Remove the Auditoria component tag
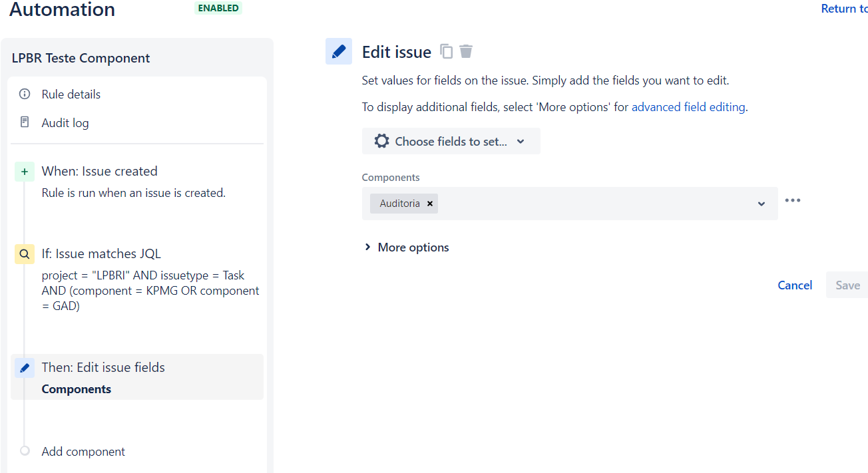The image size is (868, 473). tap(430, 204)
